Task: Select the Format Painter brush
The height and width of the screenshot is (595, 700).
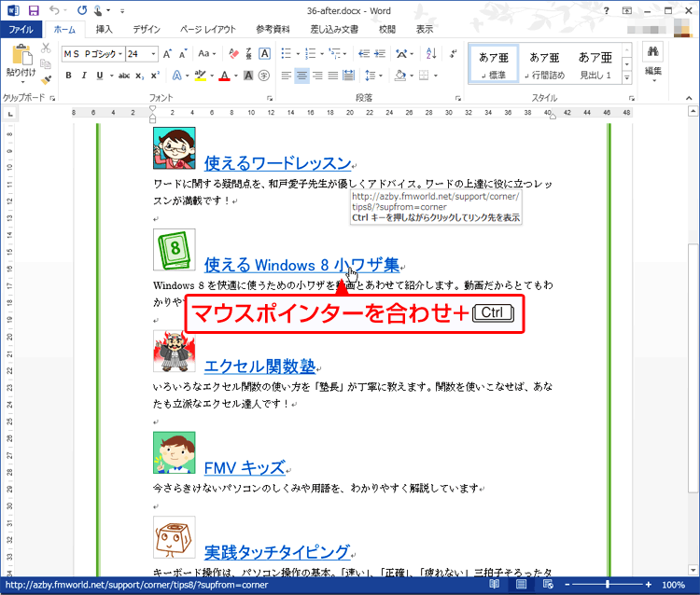Action: click(46, 80)
